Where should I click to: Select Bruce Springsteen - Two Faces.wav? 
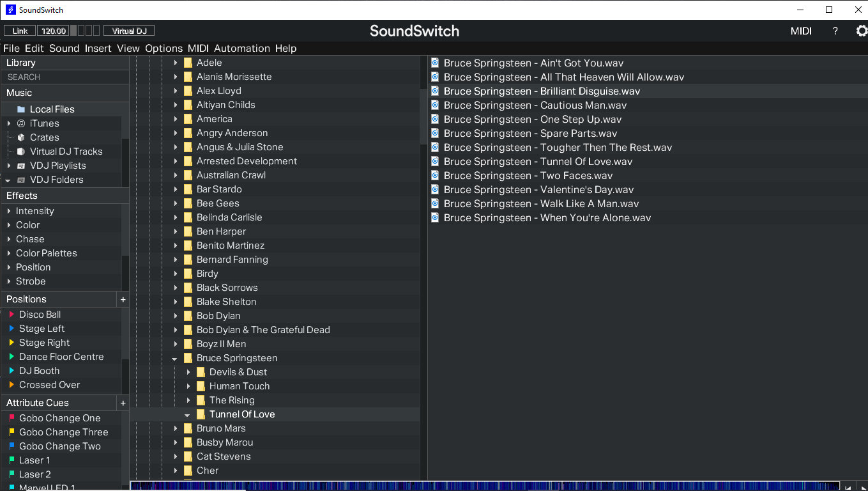(x=528, y=175)
